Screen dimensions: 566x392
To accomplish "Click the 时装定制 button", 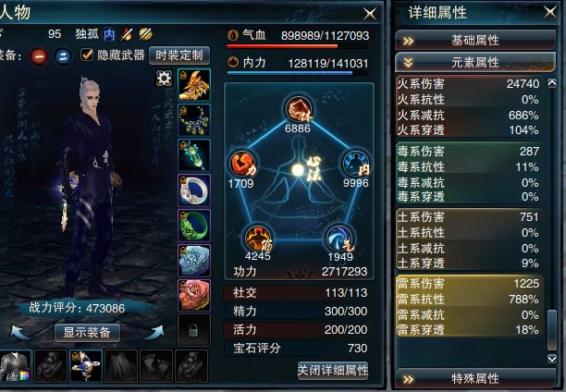I will click(179, 55).
